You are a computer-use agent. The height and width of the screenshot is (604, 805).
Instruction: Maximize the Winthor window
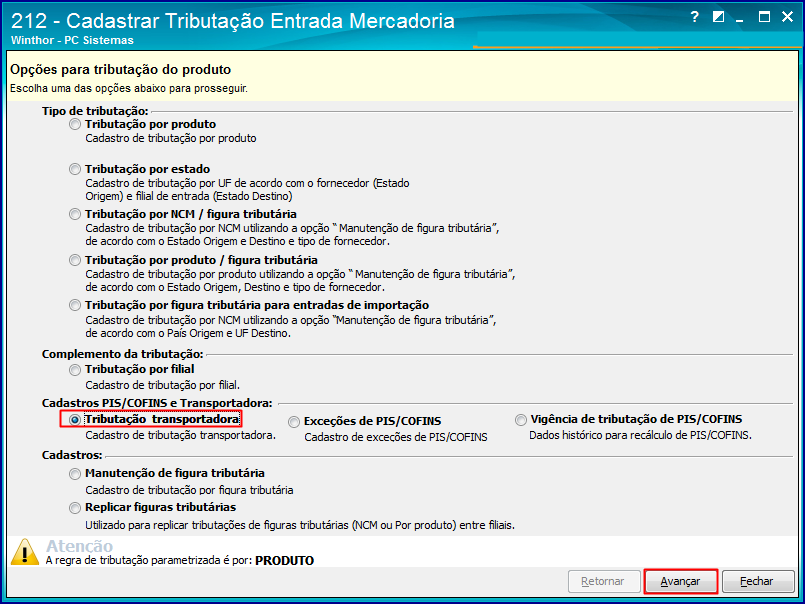[x=764, y=17]
